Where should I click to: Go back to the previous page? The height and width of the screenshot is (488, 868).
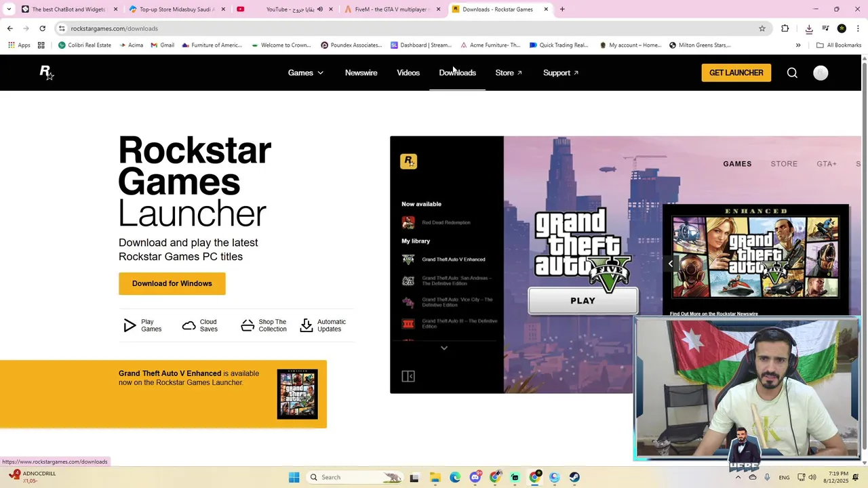[x=9, y=28]
